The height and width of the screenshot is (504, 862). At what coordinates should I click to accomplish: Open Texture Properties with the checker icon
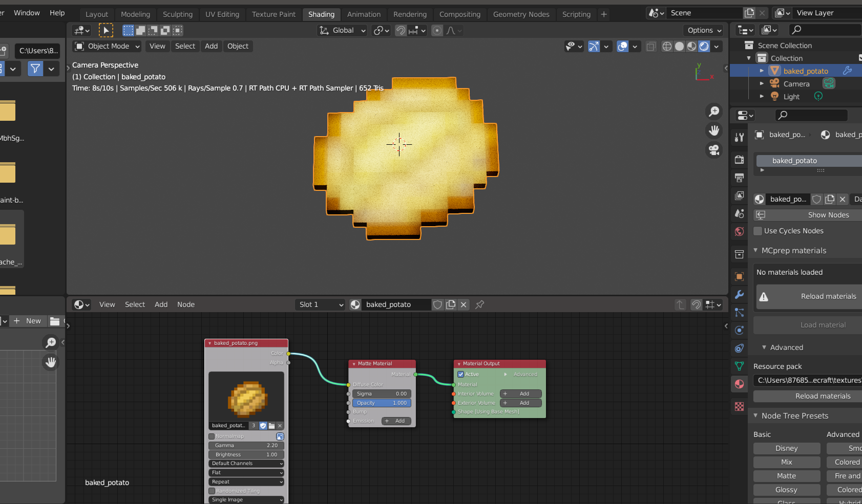click(739, 407)
